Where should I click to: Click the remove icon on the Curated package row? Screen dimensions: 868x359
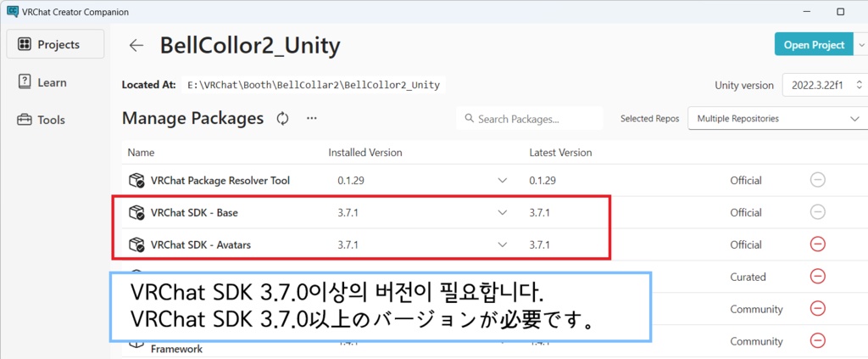click(818, 277)
